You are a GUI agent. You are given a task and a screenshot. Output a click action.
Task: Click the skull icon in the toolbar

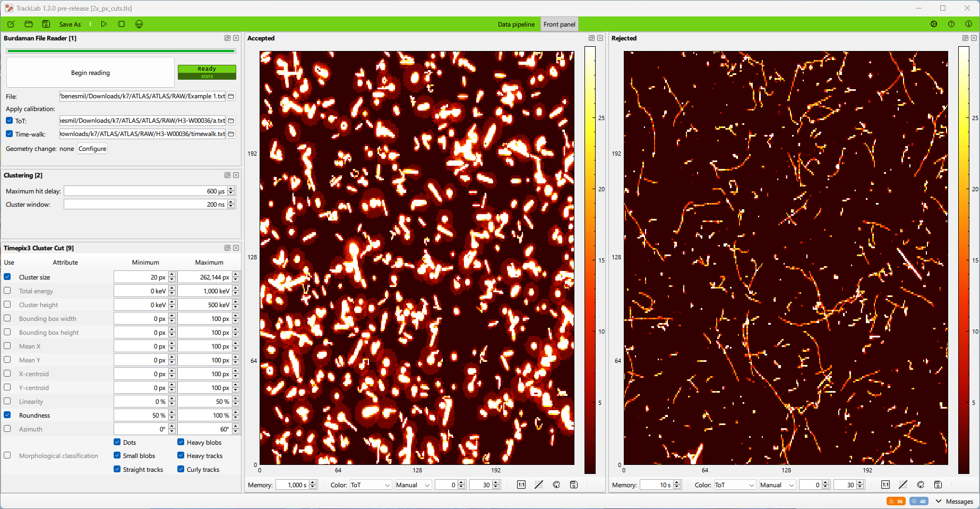click(139, 24)
